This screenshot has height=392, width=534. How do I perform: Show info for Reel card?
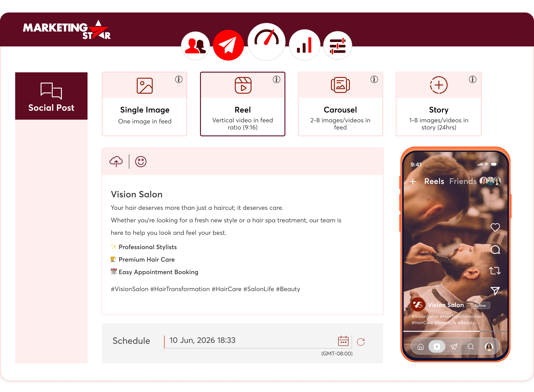pos(276,79)
